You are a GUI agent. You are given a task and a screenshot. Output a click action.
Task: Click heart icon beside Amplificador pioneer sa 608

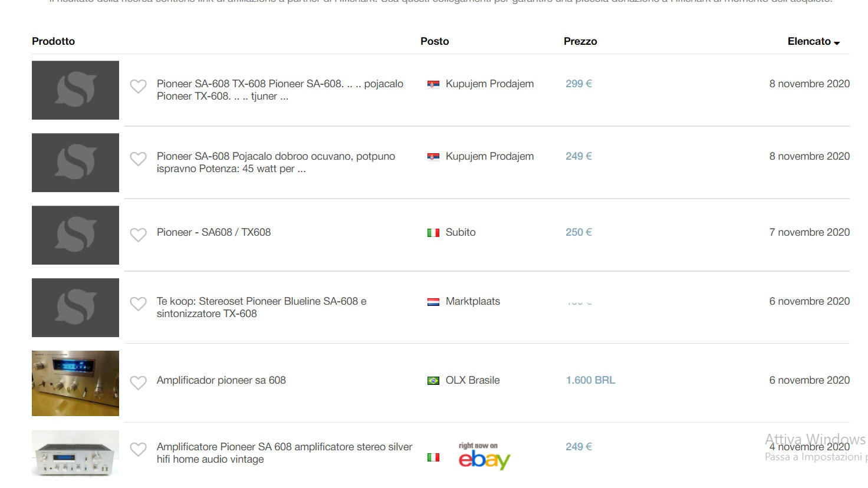click(x=138, y=383)
